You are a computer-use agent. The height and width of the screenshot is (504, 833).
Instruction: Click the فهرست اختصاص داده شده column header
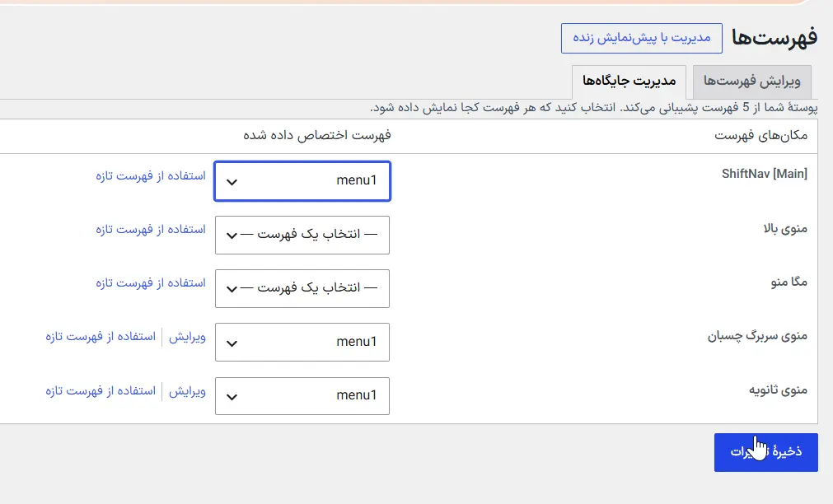pyautogui.click(x=317, y=135)
